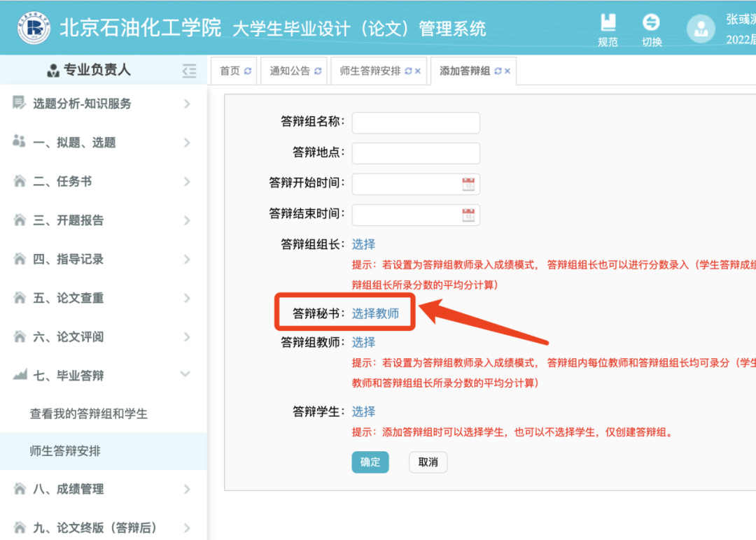The width and height of the screenshot is (756, 540).
Task: Close the 添加答辩组 tab
Action: 507,71
